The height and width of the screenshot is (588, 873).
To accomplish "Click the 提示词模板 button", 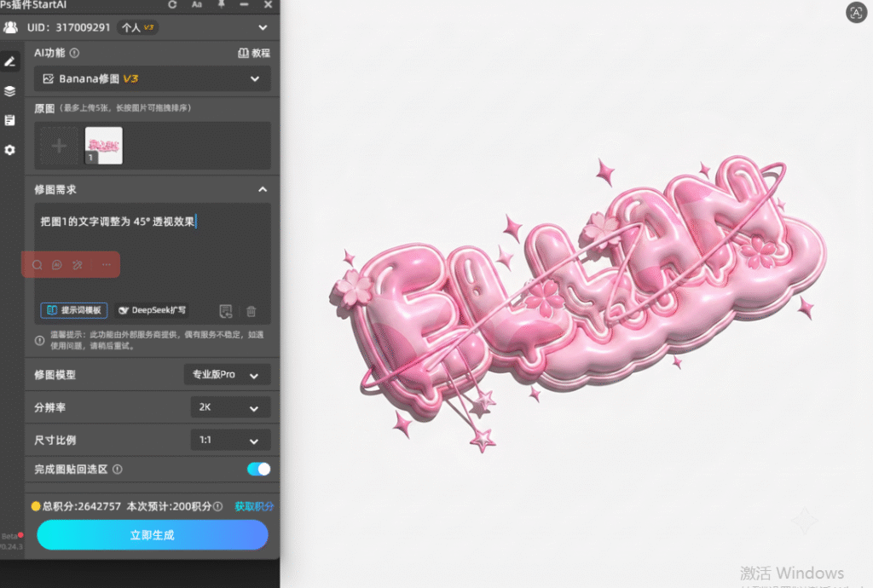I will 74,310.
